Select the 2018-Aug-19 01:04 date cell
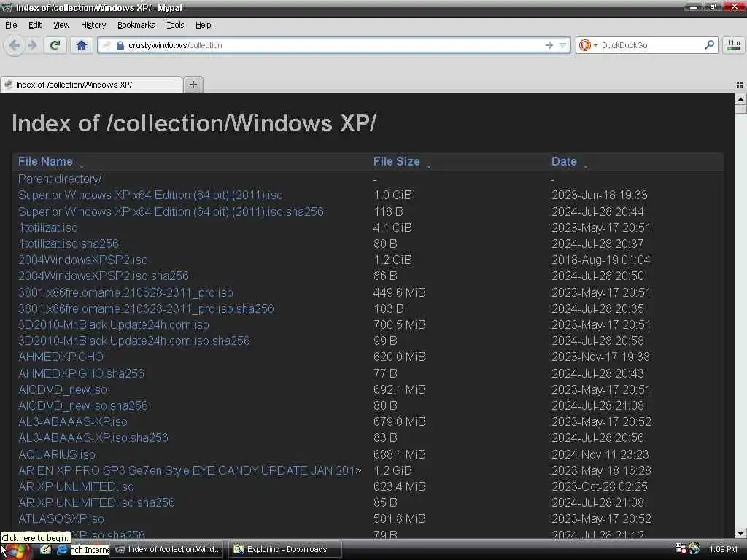The height and width of the screenshot is (560, 747). 601,260
